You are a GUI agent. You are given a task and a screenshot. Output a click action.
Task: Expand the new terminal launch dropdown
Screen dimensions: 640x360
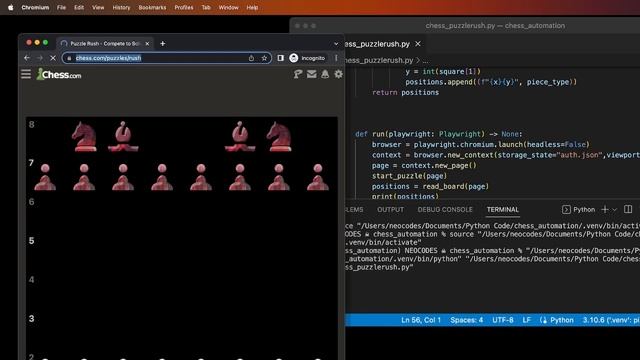[x=614, y=210]
